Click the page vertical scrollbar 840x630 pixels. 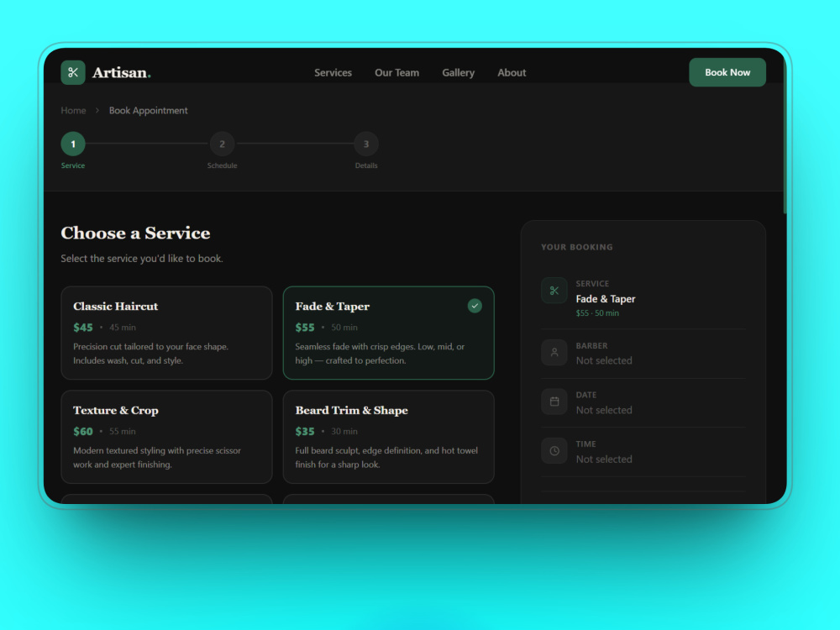tap(785, 134)
